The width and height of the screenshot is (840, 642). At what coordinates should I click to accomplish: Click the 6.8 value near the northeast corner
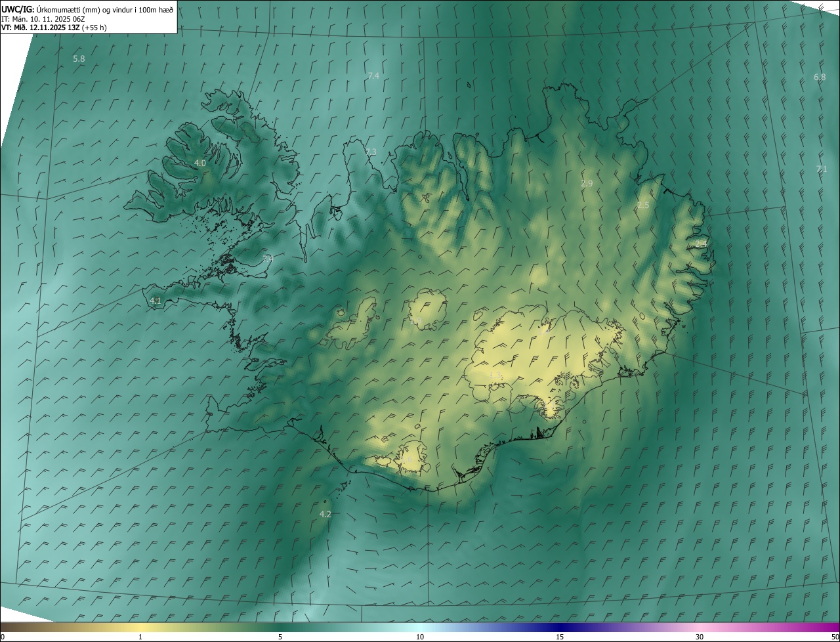pos(820,77)
